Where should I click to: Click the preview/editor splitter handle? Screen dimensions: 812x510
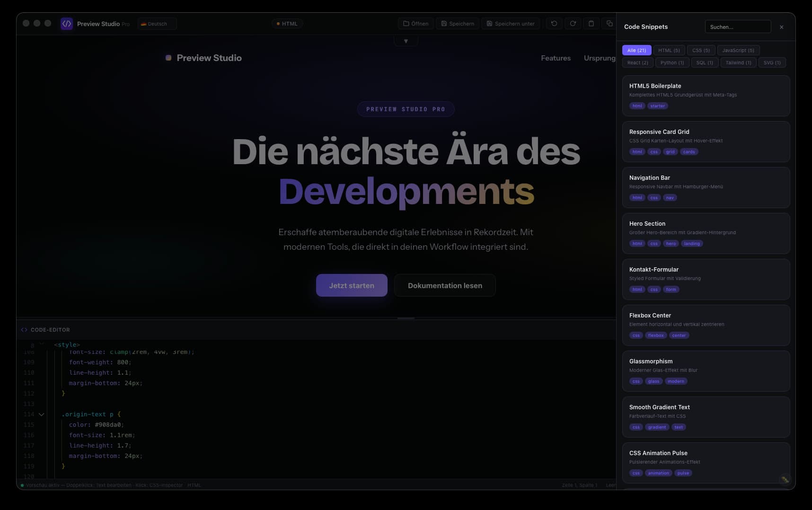[406, 318]
